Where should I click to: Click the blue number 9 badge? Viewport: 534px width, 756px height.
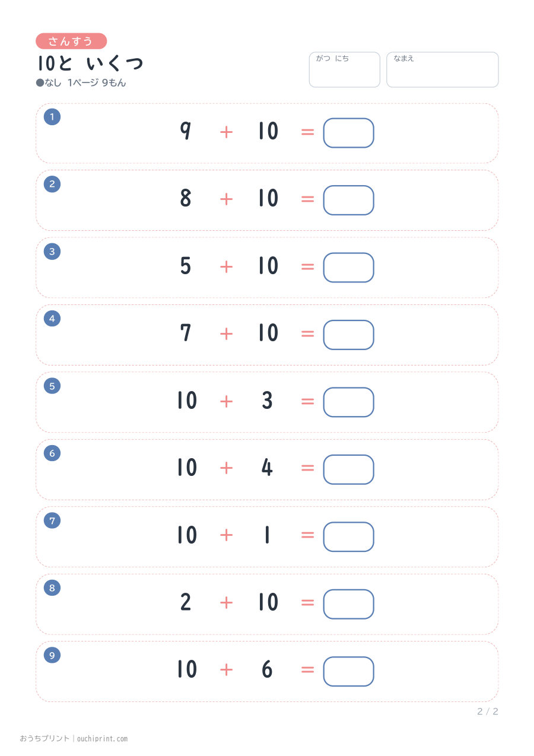pos(52,655)
